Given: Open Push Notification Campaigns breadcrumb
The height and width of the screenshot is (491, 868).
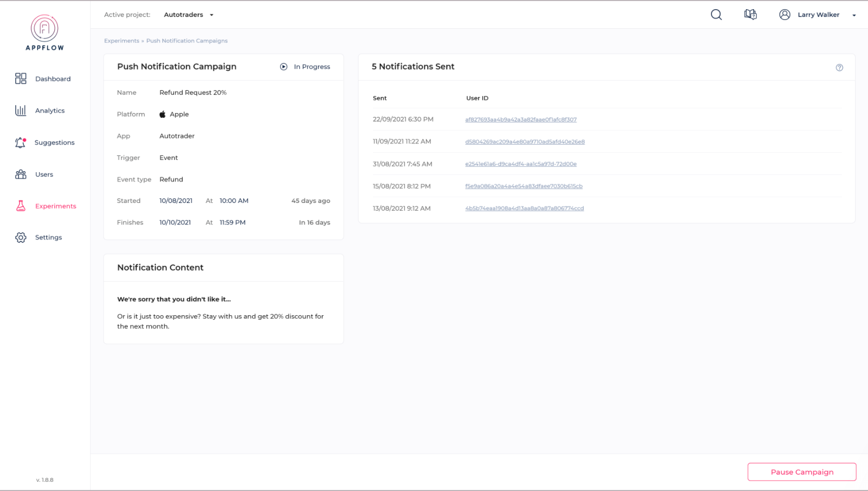Looking at the screenshot, I should pos(187,41).
